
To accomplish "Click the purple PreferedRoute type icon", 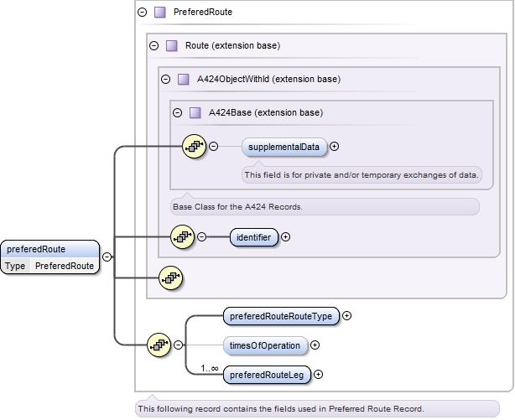I will tap(159, 13).
